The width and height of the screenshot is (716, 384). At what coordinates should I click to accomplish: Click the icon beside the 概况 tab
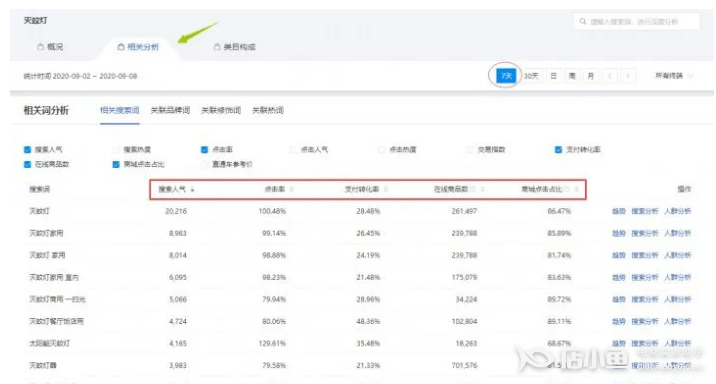41,47
